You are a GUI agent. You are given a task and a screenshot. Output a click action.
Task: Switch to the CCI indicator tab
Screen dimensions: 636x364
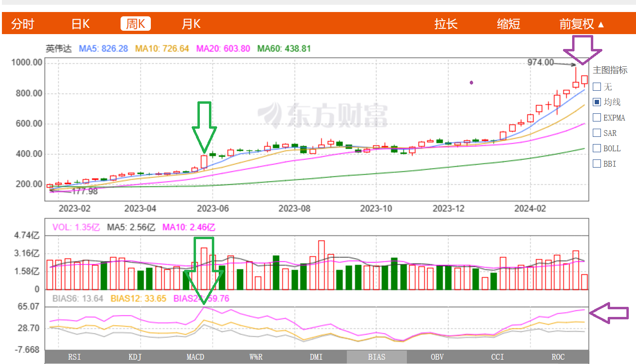pyautogui.click(x=498, y=357)
